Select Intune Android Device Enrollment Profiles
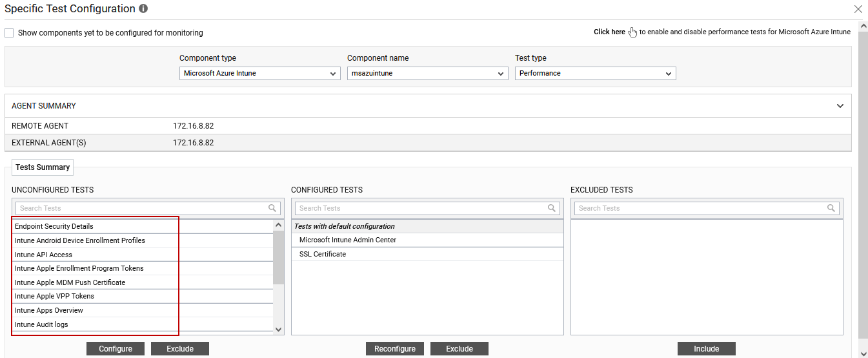 click(143, 240)
